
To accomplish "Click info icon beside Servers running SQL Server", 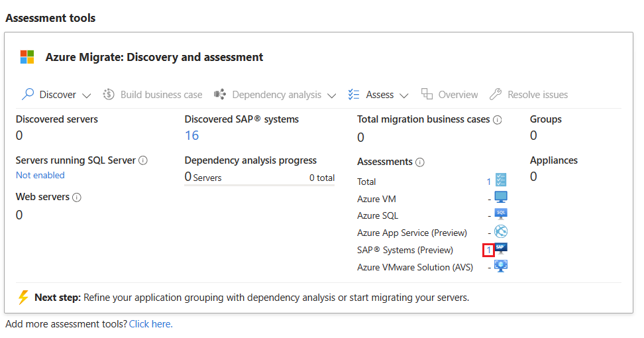I will (143, 160).
